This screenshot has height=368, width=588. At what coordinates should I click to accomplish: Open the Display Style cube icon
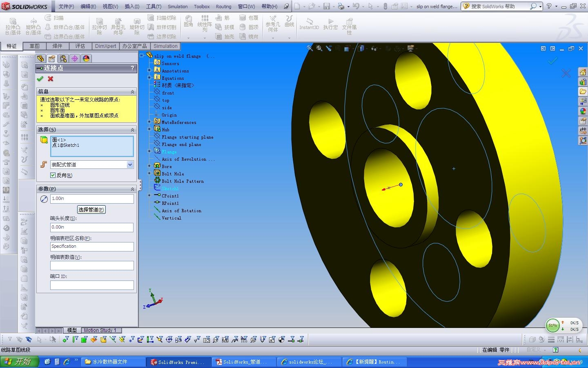pos(361,48)
